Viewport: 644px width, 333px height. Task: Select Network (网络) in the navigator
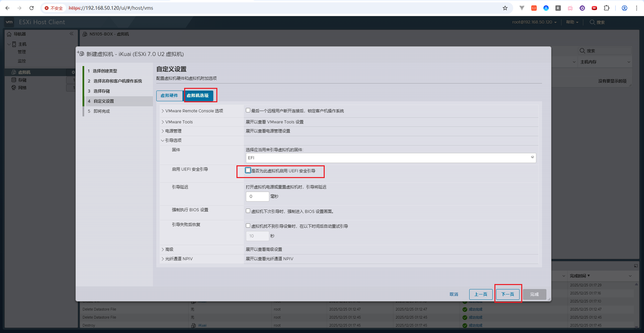point(22,88)
